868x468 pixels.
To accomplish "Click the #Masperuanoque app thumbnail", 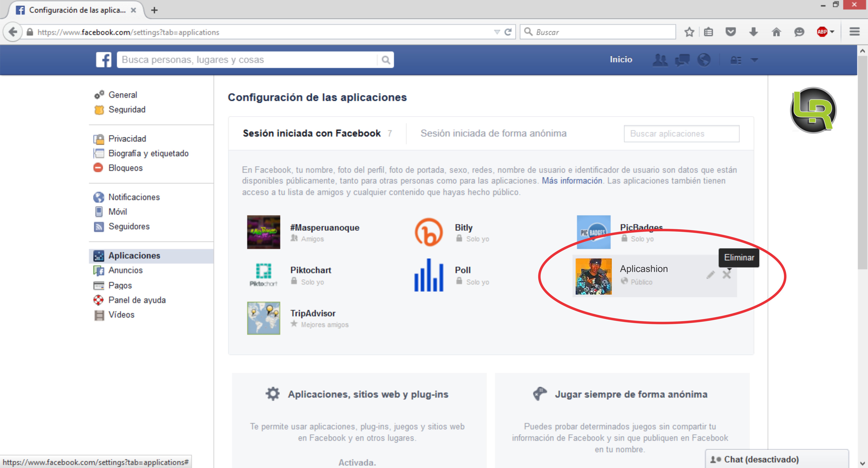I will 264,232.
